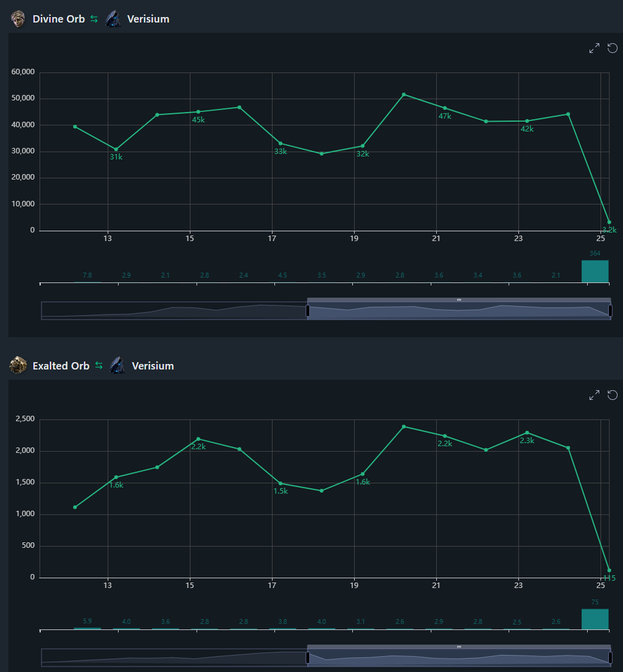
Task: Click the unselected left portion of the Divine range overview
Action: click(174, 310)
